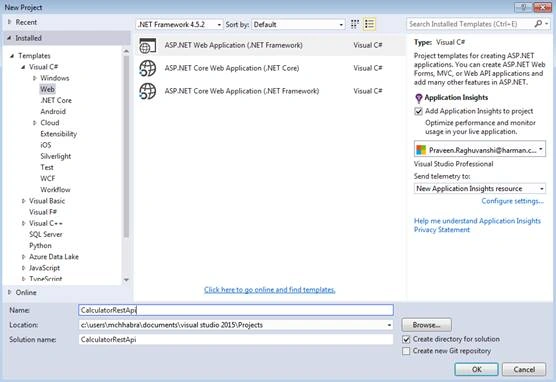Screen dimensions: 556x382
Task: Expand the Visual Basic tree node
Action: pos(23,201)
